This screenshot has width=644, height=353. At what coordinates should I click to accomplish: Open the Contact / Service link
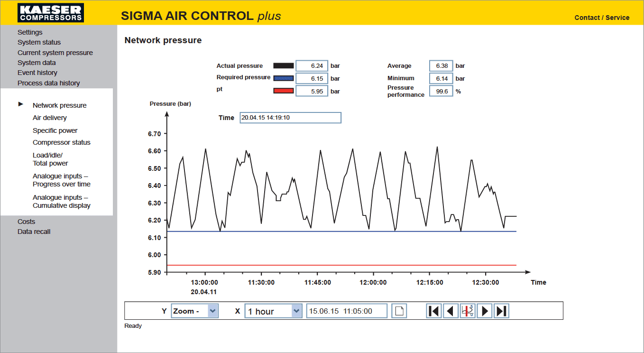(x=601, y=18)
